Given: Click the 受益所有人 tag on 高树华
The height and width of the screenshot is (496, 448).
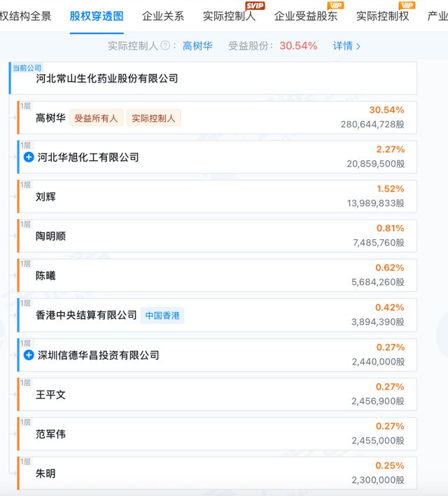Looking at the screenshot, I should [x=96, y=118].
